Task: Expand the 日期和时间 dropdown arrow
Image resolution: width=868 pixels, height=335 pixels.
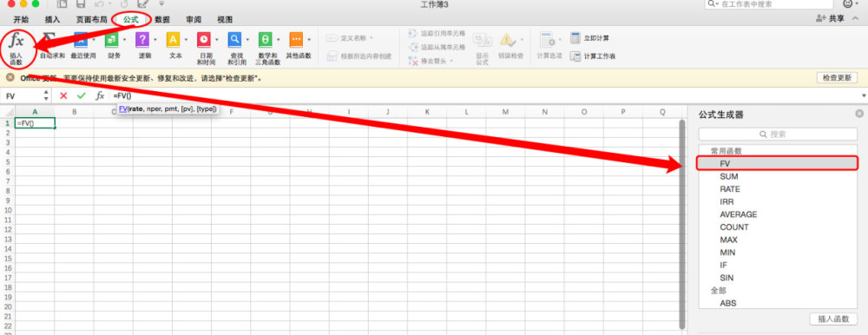Action: click(x=218, y=39)
